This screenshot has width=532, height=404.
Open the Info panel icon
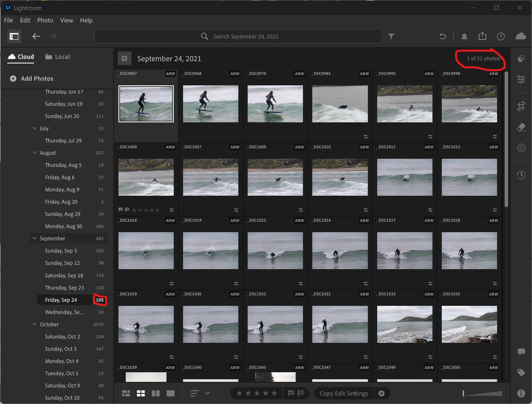[x=521, y=393]
